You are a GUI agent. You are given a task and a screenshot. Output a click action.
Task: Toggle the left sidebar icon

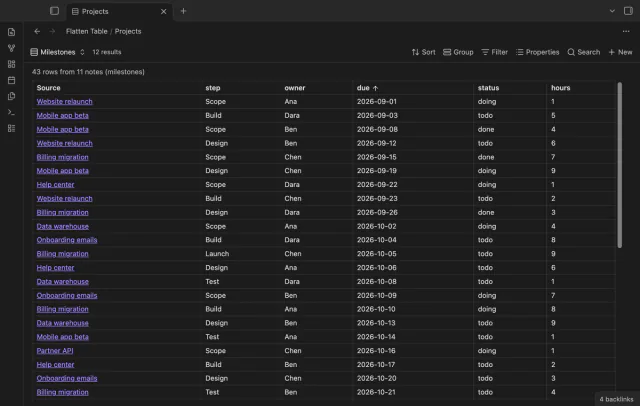click(54, 11)
